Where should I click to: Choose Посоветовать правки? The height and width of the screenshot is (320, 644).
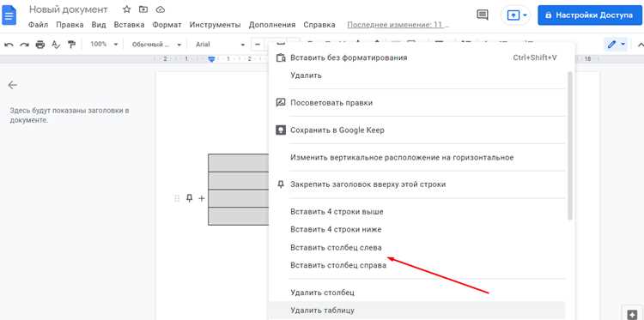(416, 103)
